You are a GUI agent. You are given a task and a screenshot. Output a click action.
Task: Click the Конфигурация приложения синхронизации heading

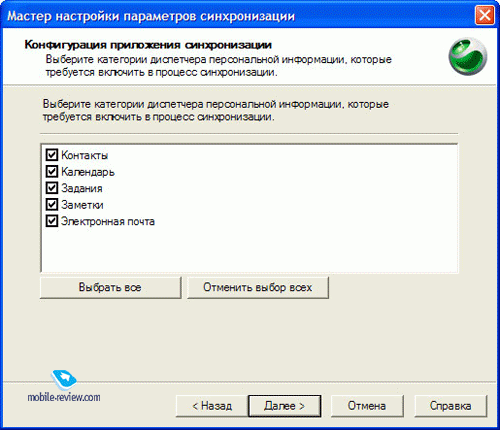click(148, 45)
